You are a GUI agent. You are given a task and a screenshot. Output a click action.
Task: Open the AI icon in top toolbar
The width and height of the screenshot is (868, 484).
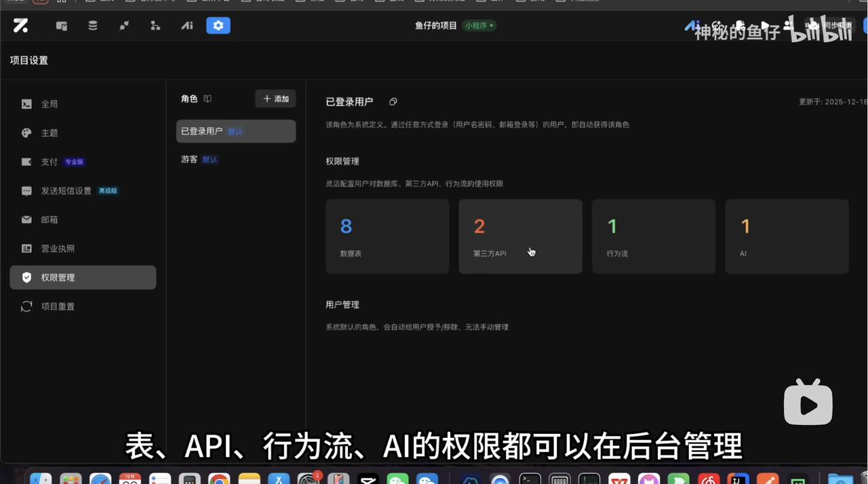pyautogui.click(x=187, y=26)
